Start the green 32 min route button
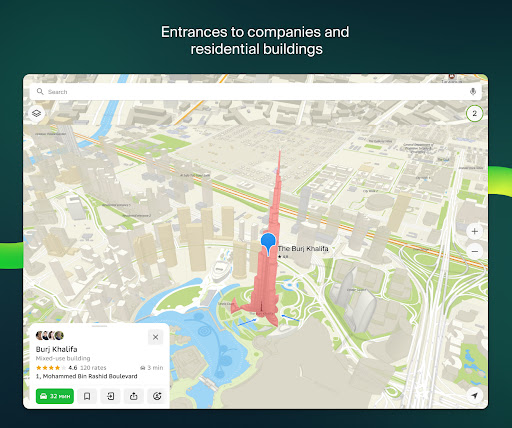The image size is (512, 428). [x=55, y=396]
